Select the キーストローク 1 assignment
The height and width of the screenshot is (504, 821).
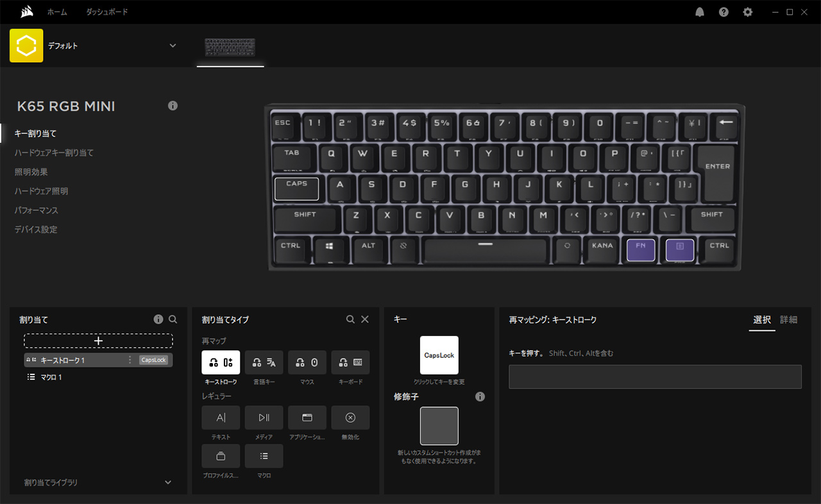pyautogui.click(x=98, y=360)
